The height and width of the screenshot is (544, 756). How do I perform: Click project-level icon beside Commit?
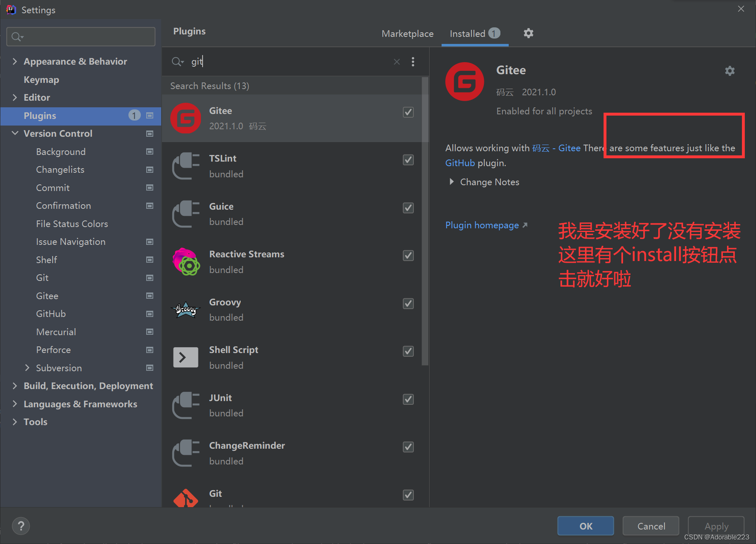pos(150,188)
